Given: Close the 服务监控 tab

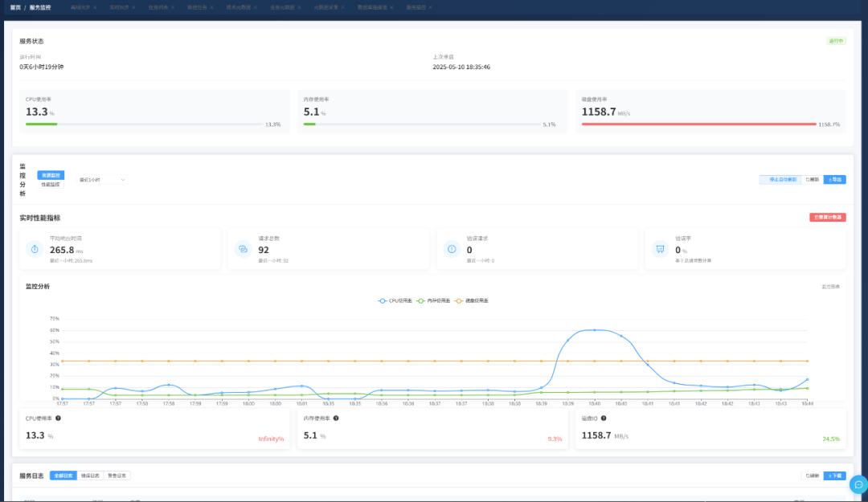Looking at the screenshot, I should [x=431, y=8].
